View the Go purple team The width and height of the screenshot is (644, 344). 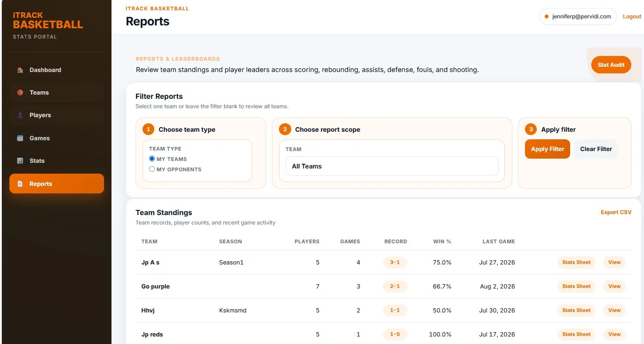[614, 287]
